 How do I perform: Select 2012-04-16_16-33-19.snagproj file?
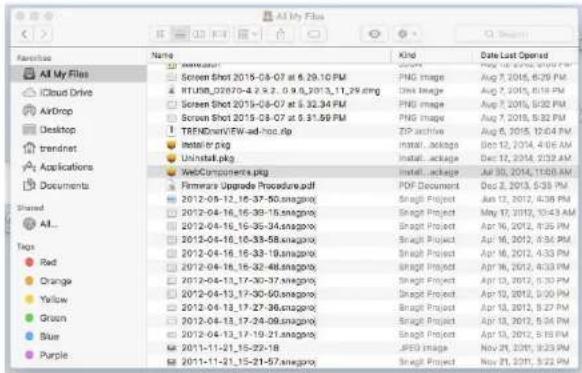point(362,253)
